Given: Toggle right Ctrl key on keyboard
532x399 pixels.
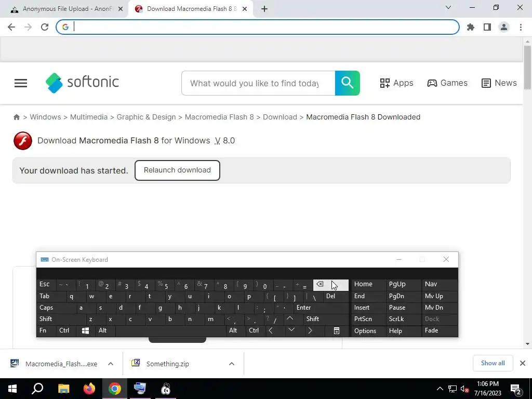Looking at the screenshot, I should [256, 331].
